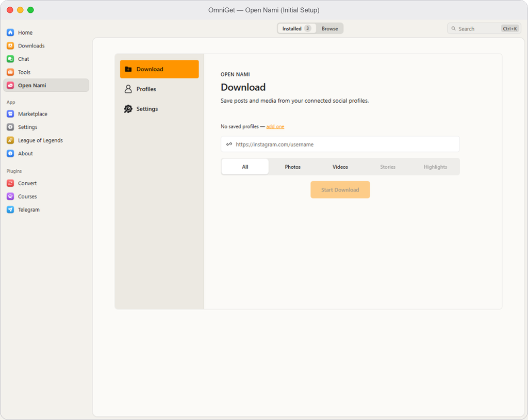Select the orange Download section label
Viewport: 528px width, 420px height.
pyautogui.click(x=150, y=69)
